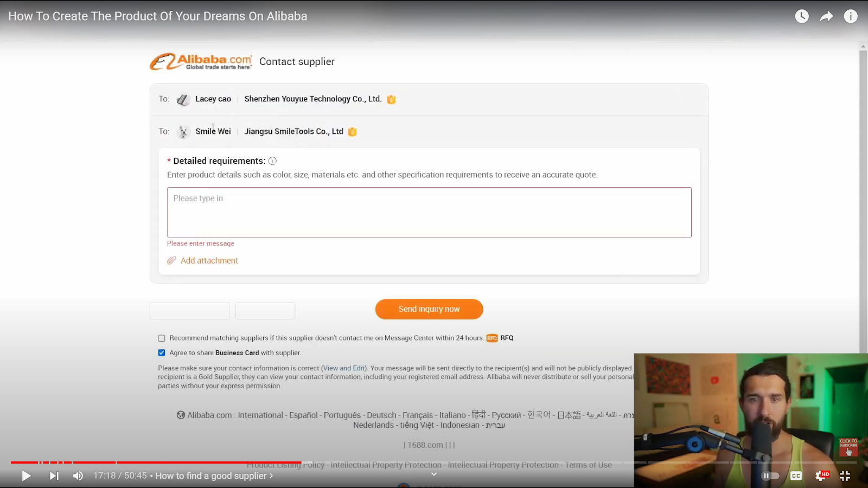This screenshot has height=488, width=868.
Task: Click the down chevron below the player
Action: 434,474
